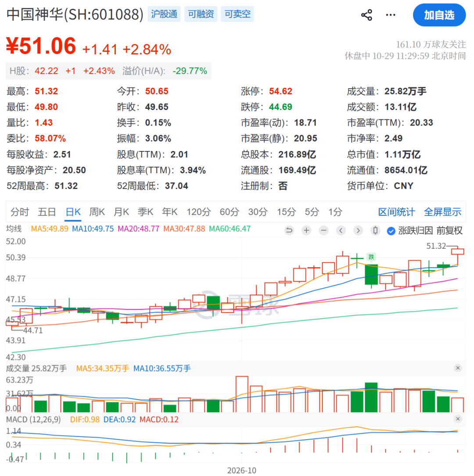The height and width of the screenshot is (476, 474).
Task: Zoom out chart with minus icon
Action: pos(324,231)
